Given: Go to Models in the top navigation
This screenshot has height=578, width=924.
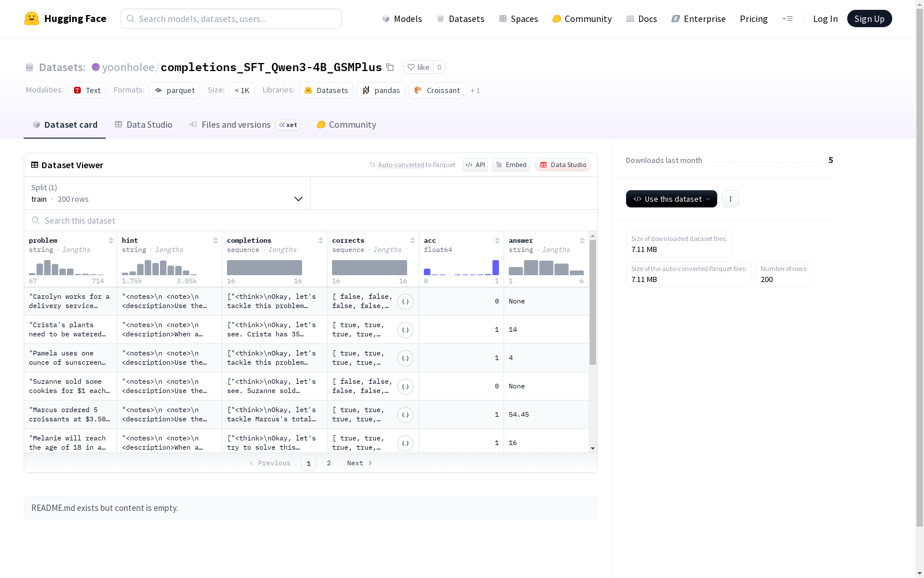Looking at the screenshot, I should click(x=402, y=18).
